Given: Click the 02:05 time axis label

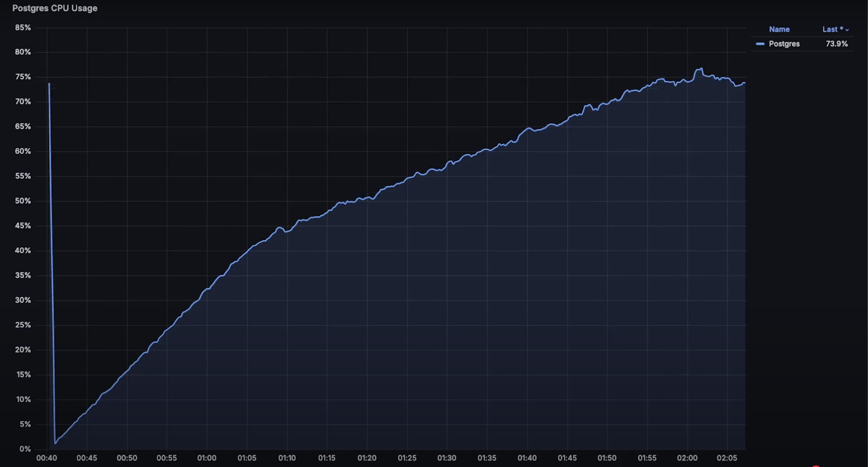Looking at the screenshot, I should 727,458.
